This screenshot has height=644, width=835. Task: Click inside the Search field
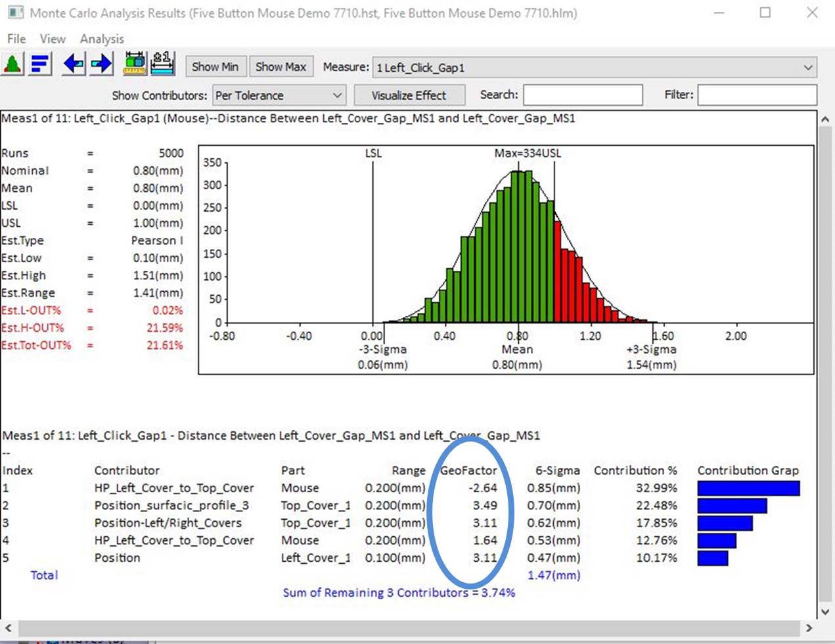(581, 95)
